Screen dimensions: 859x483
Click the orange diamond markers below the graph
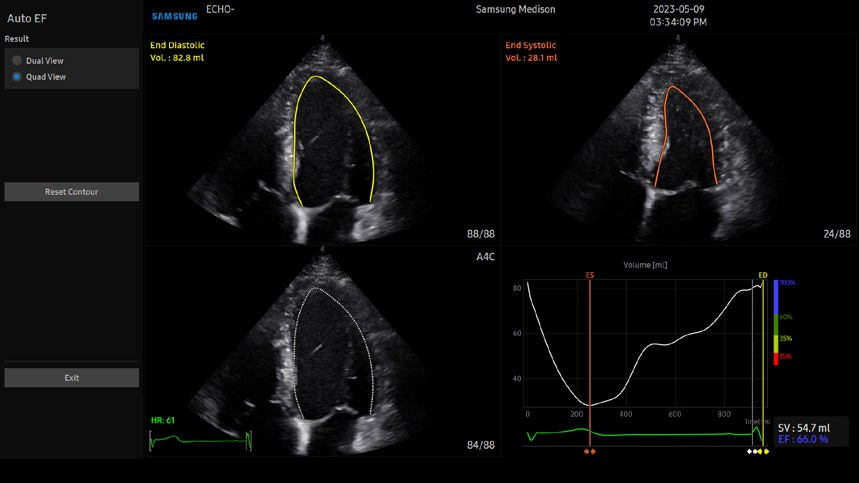click(x=589, y=452)
